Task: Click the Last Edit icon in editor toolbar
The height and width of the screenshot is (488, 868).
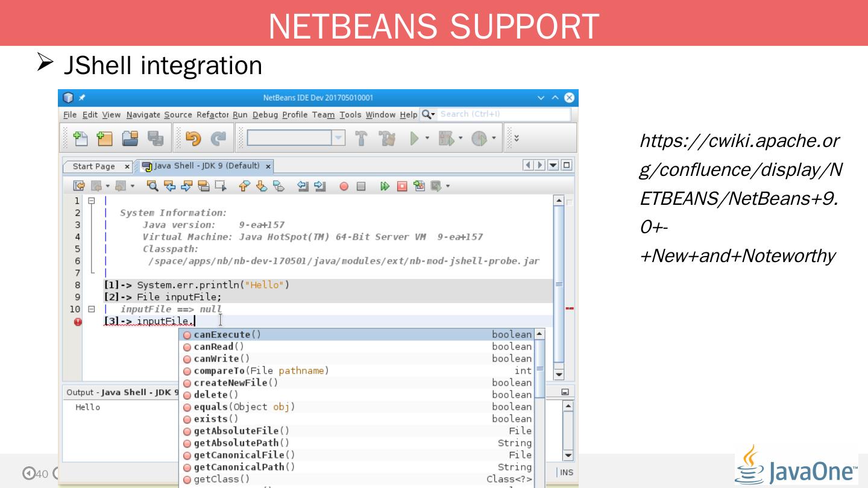Action: coord(79,186)
